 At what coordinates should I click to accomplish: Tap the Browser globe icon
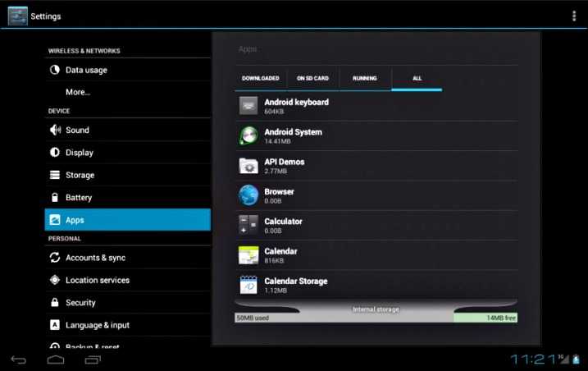[248, 195]
